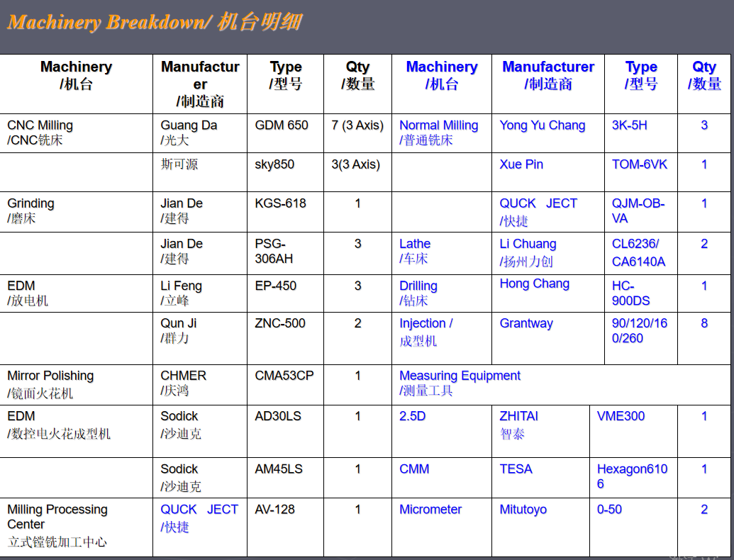This screenshot has width=734, height=560.
Task: Click the '7 (3 Axis)' quantity cell
Action: coord(357,133)
